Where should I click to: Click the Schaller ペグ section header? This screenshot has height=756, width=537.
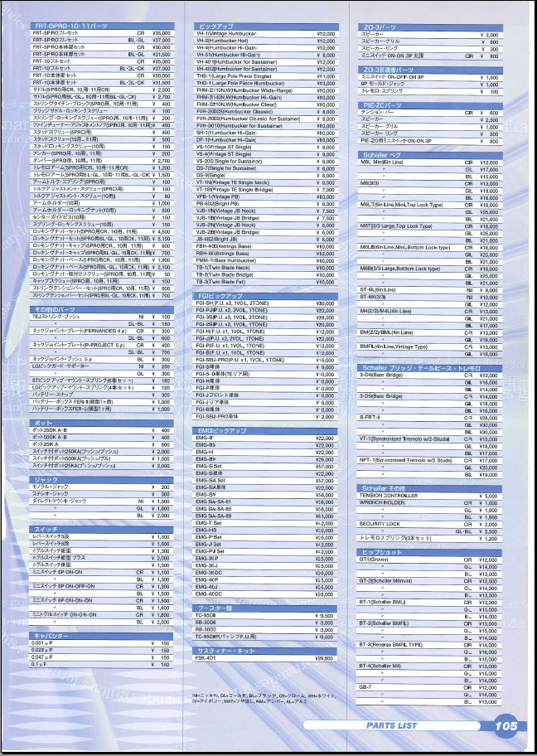pos(430,155)
